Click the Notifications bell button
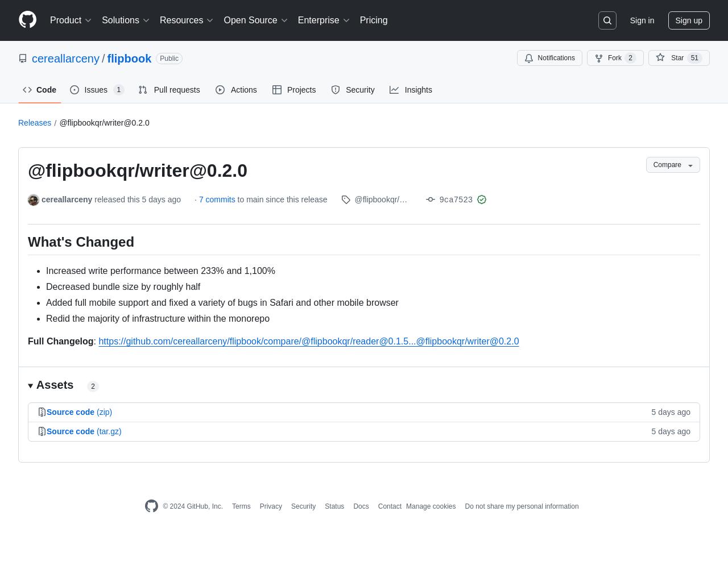 pyautogui.click(x=549, y=58)
